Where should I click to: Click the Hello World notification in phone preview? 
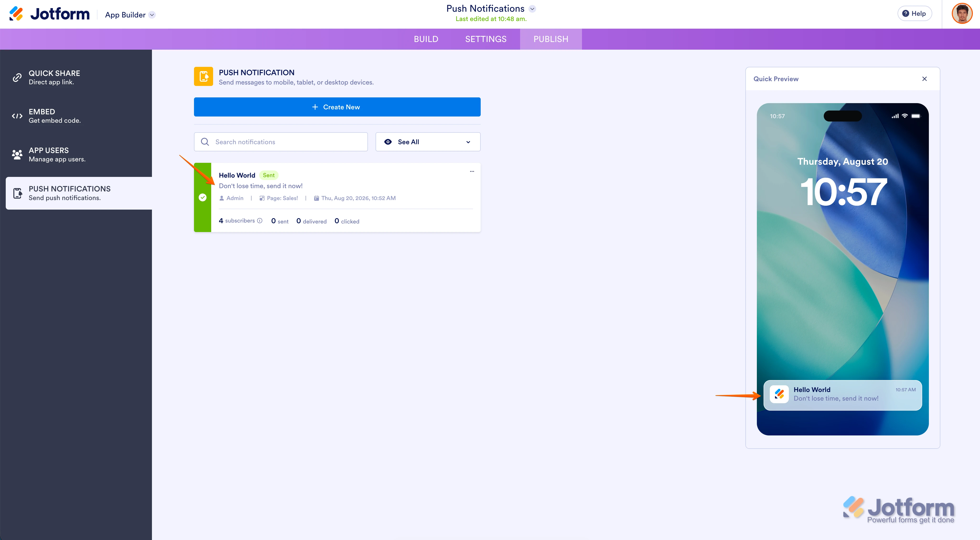tap(843, 395)
